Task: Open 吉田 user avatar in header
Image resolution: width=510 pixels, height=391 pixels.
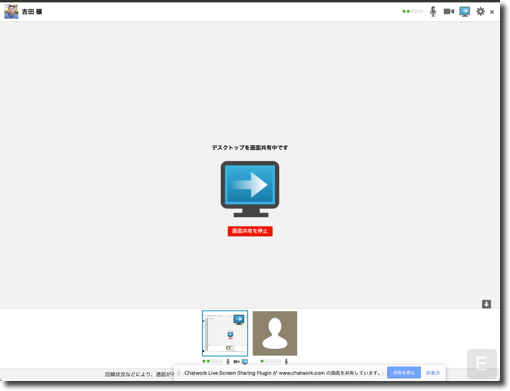Action: click(x=11, y=12)
